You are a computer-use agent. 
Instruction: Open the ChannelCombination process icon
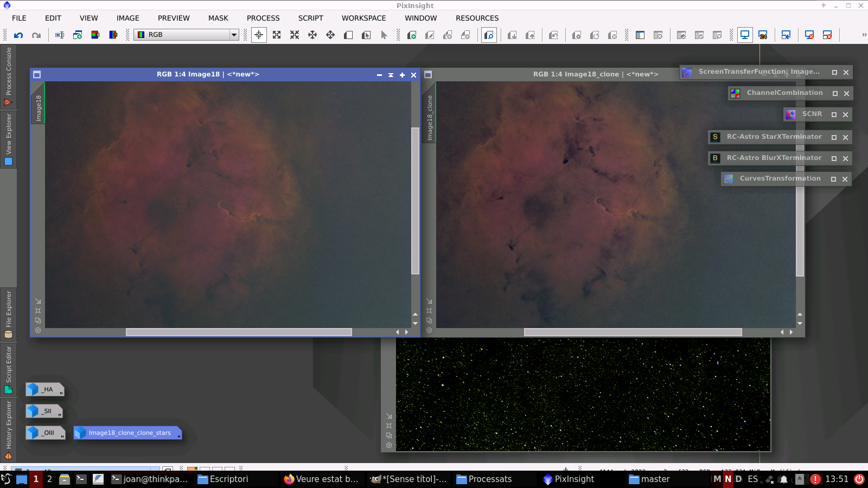(x=785, y=93)
